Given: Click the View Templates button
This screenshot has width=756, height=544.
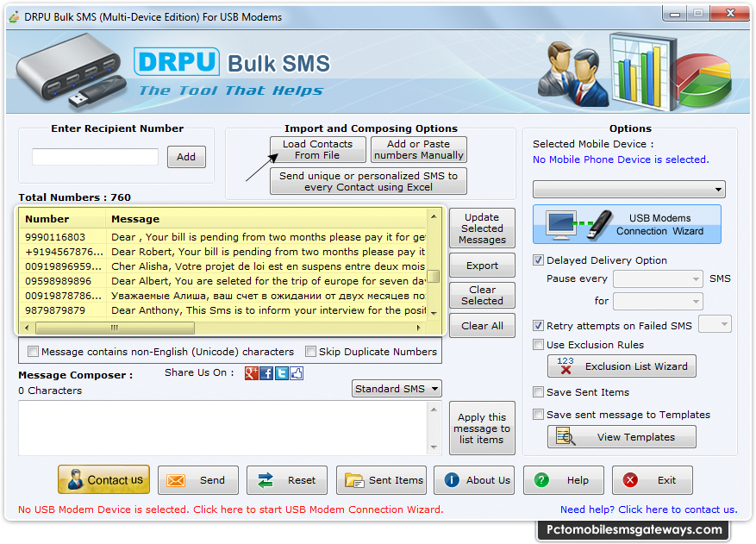Looking at the screenshot, I should click(622, 436).
